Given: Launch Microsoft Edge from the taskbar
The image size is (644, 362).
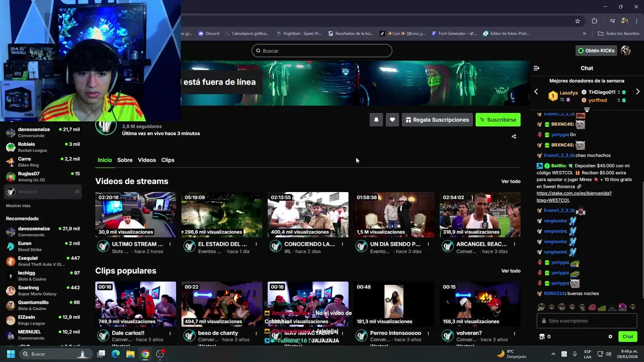Looking at the screenshot, I should (116, 354).
